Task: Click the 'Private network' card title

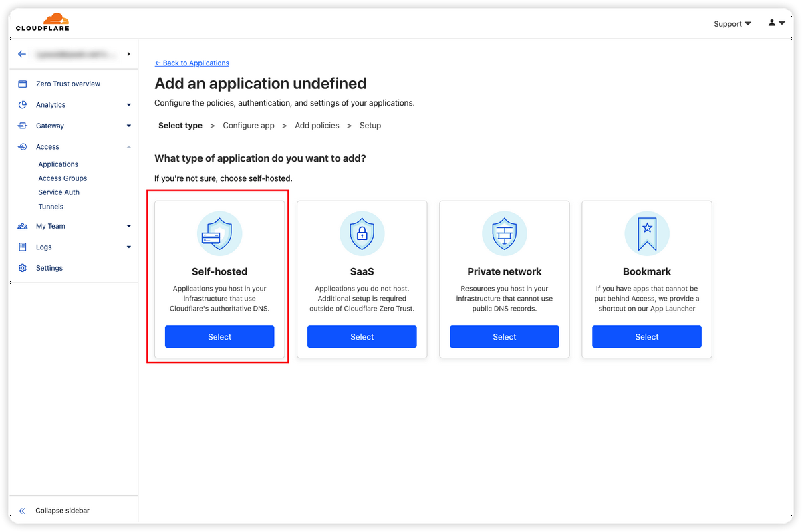Action: [504, 271]
